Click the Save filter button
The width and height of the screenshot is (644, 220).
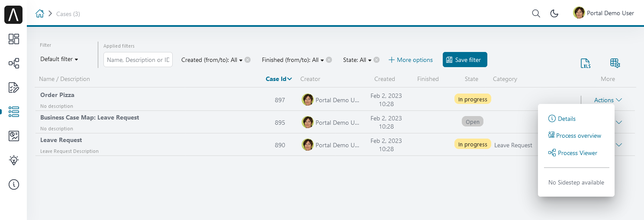[x=465, y=60]
